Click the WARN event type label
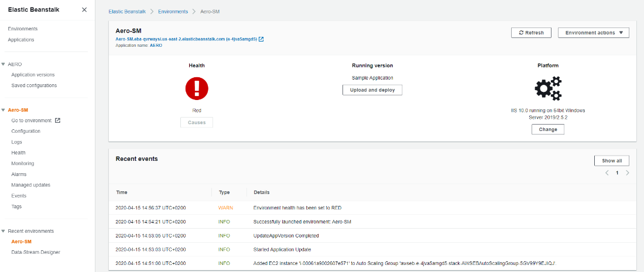This screenshot has height=272, width=644. [225, 208]
